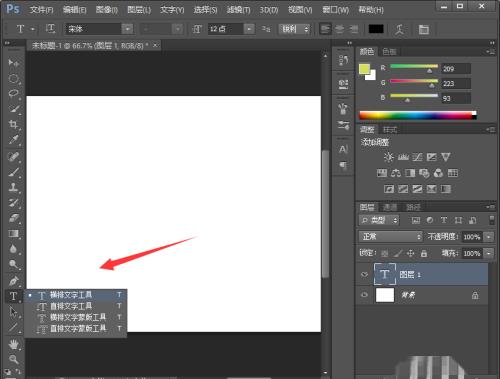This screenshot has height=379, width=500.
Task: Open the opacity 不透明度 slider arrow
Action: pos(489,237)
